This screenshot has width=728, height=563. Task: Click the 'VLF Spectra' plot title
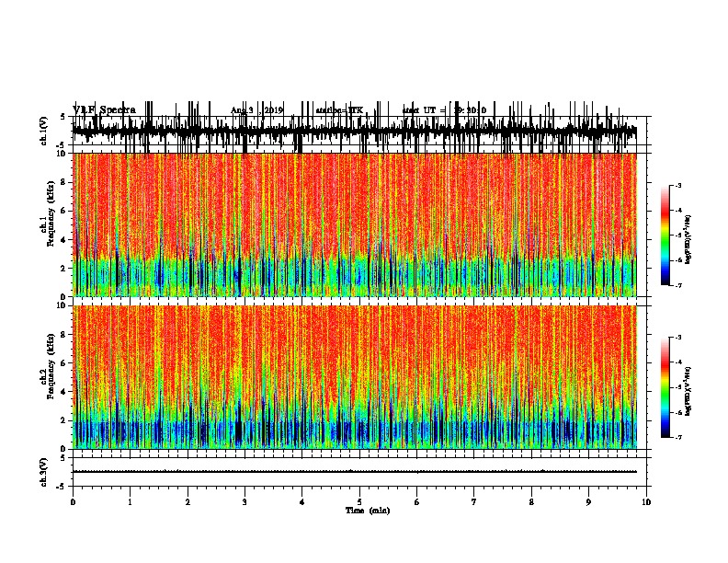coord(104,110)
